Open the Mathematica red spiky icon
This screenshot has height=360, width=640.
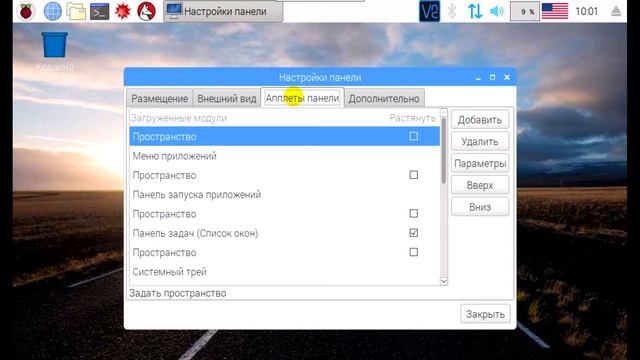(122, 11)
